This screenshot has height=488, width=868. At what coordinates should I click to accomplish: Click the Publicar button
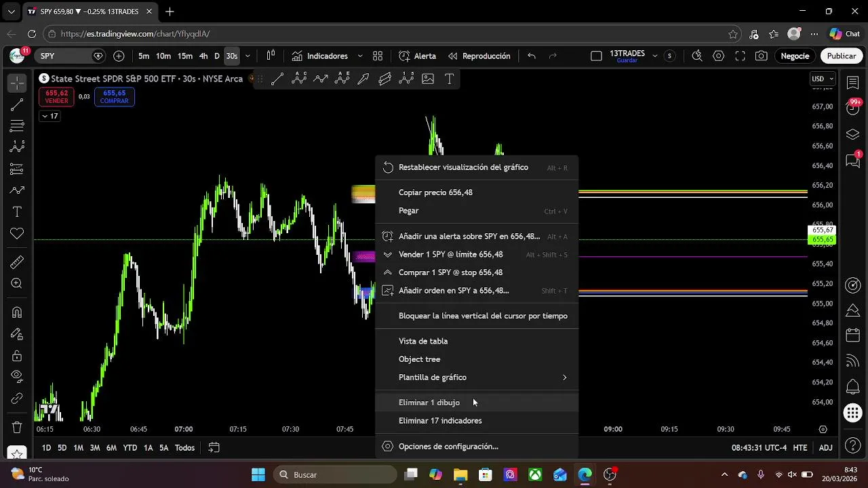pyautogui.click(x=842, y=56)
